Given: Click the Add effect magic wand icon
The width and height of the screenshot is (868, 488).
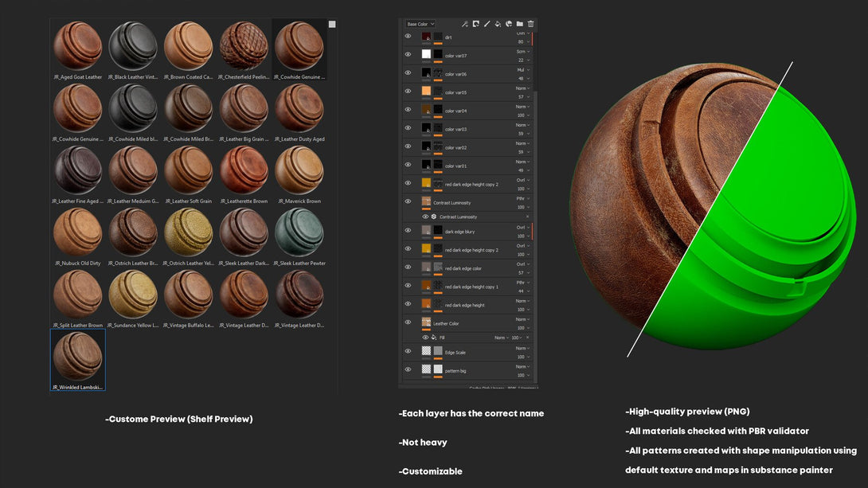Looking at the screenshot, I should (x=464, y=24).
